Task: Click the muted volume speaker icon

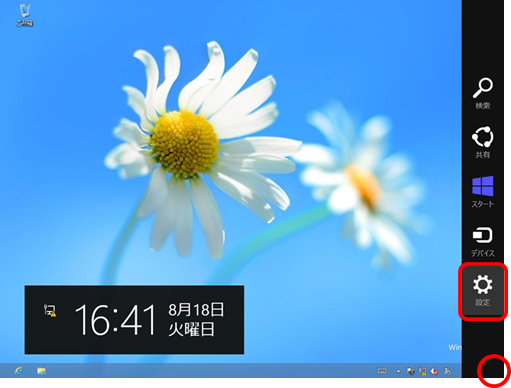Action: pyautogui.click(x=434, y=371)
